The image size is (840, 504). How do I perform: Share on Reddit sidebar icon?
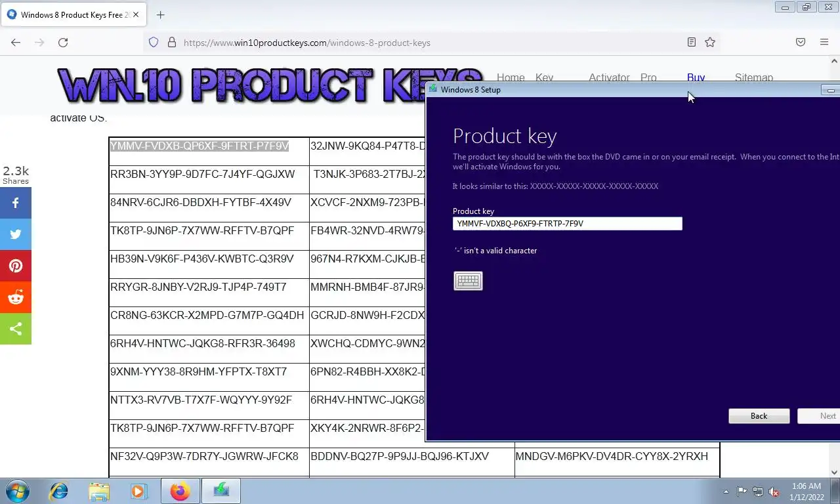coord(16,298)
